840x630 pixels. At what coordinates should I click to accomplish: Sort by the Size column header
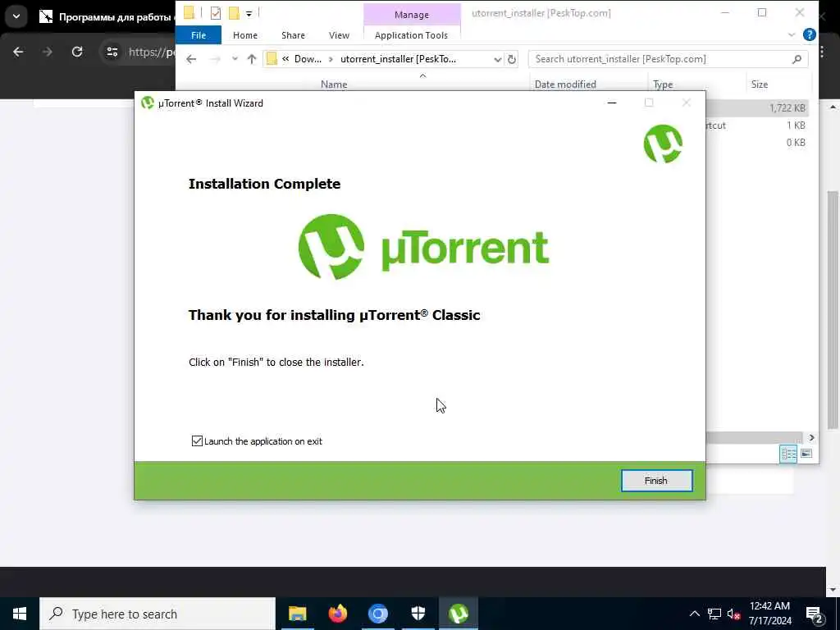[x=759, y=84]
